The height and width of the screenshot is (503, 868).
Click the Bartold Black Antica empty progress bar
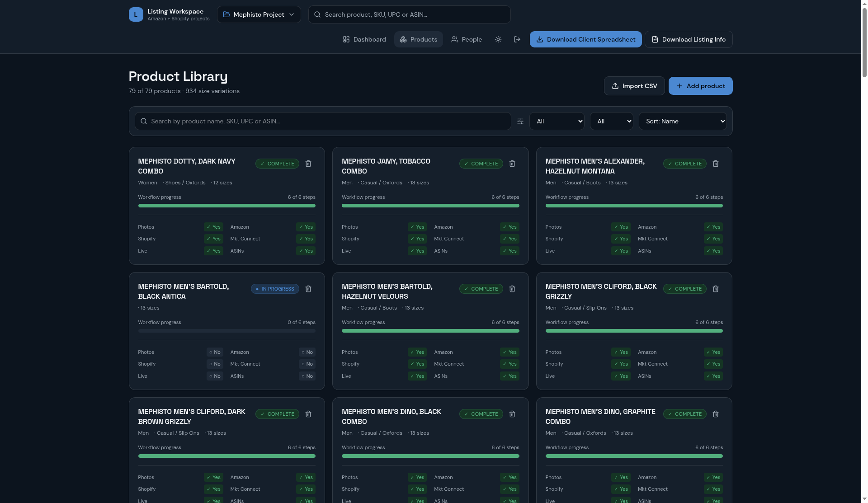[x=227, y=331]
